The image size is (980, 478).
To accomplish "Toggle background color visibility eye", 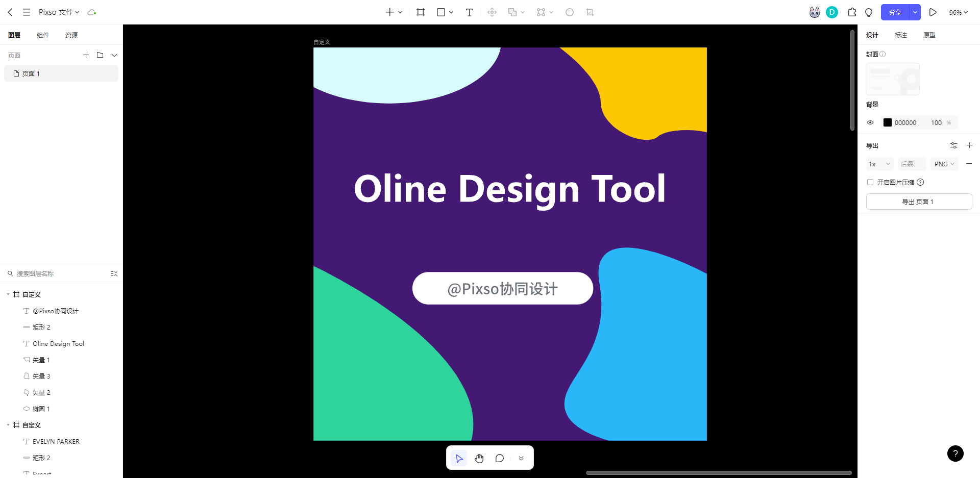I will [870, 122].
